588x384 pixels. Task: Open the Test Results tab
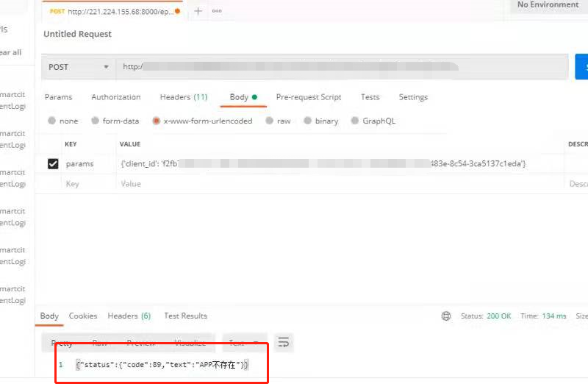185,316
